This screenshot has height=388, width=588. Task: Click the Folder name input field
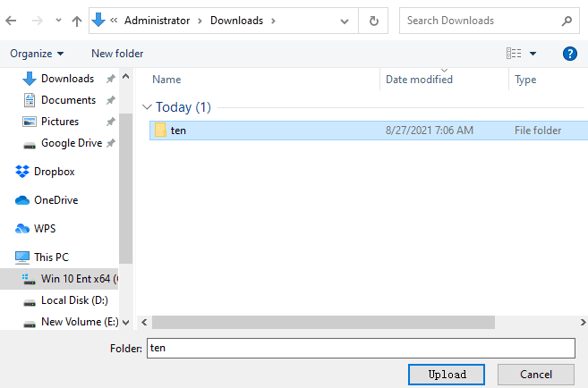tap(360, 348)
